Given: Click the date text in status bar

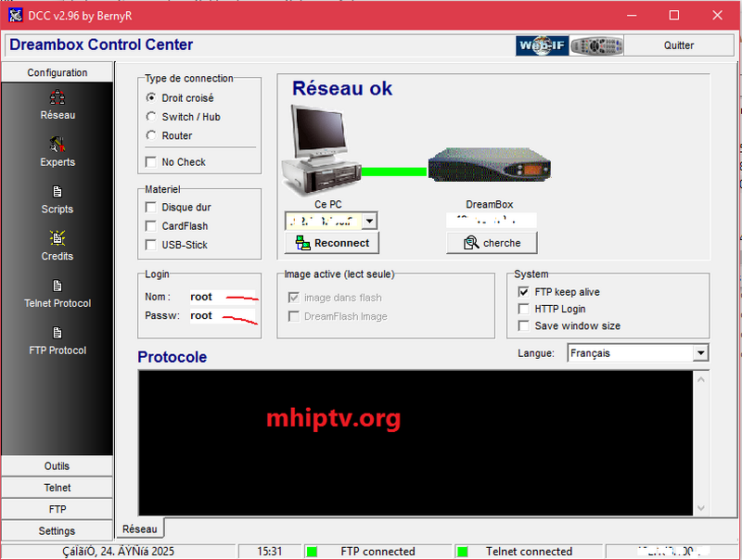Looking at the screenshot, I should point(119,552).
